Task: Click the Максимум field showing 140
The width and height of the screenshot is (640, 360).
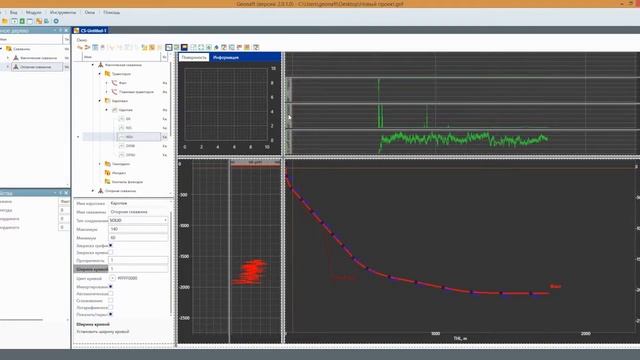Action: pos(138,229)
